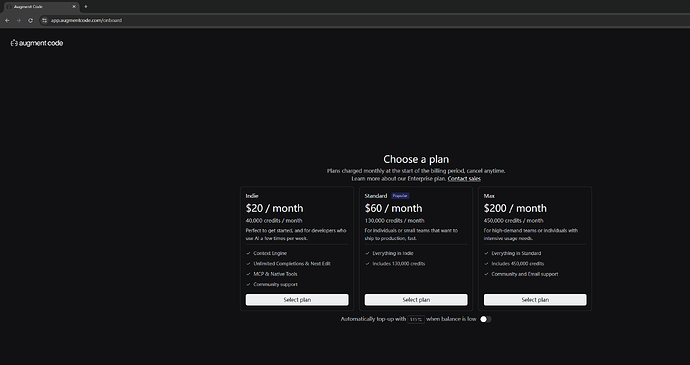The height and width of the screenshot is (365, 690).
Task: Click the "$200 / month" price
Action: click(x=515, y=208)
